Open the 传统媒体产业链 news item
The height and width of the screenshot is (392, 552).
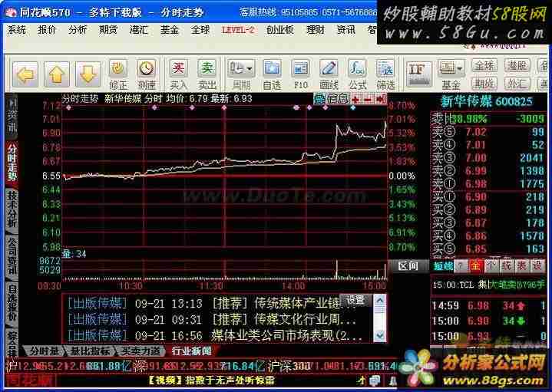(211, 303)
